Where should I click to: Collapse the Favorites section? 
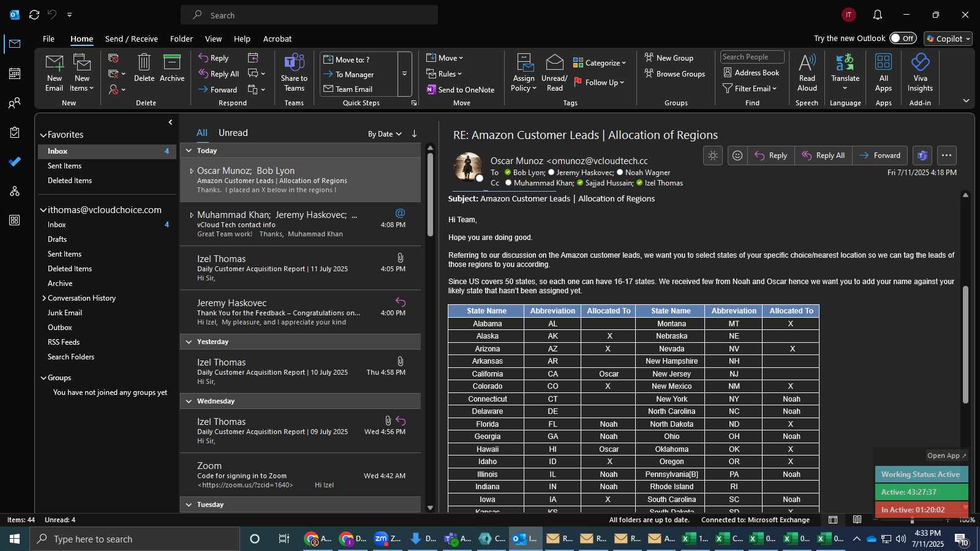43,135
